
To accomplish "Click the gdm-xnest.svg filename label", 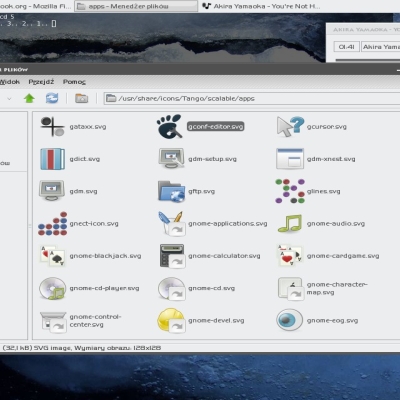I will [x=331, y=159].
